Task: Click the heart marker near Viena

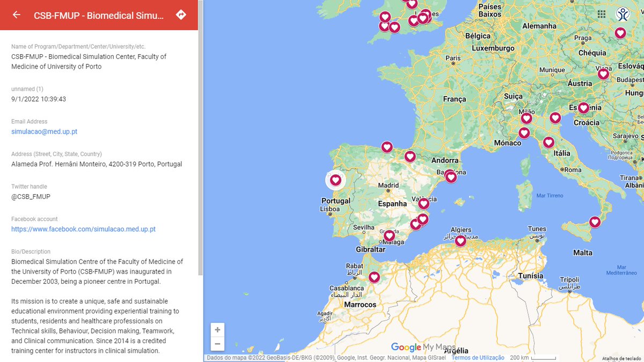Action: coord(603,74)
